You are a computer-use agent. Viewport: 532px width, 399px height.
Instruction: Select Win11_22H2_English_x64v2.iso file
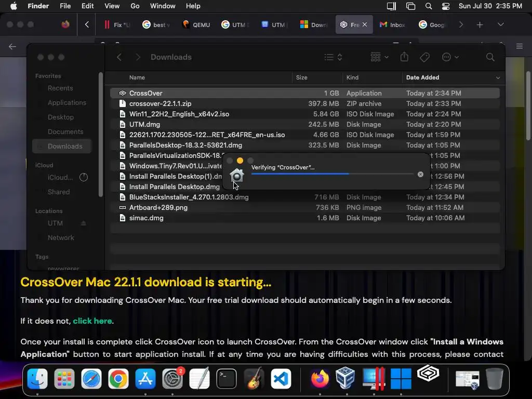click(x=304, y=114)
